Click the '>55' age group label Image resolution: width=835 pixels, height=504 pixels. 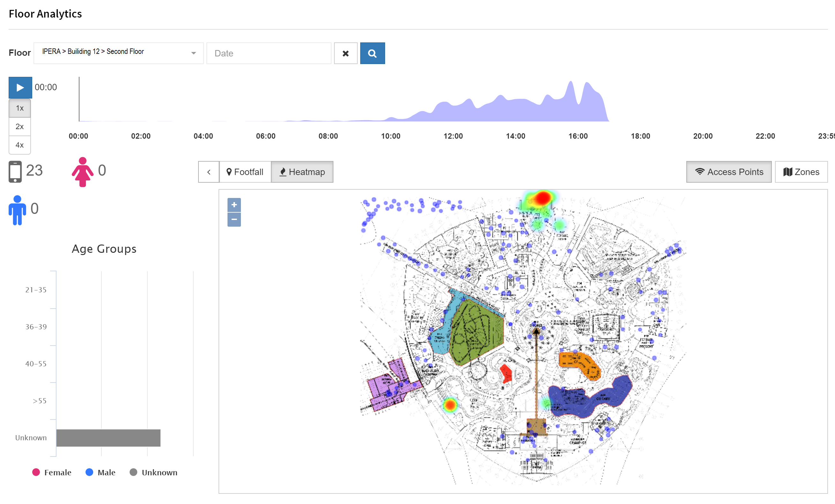[x=40, y=401]
